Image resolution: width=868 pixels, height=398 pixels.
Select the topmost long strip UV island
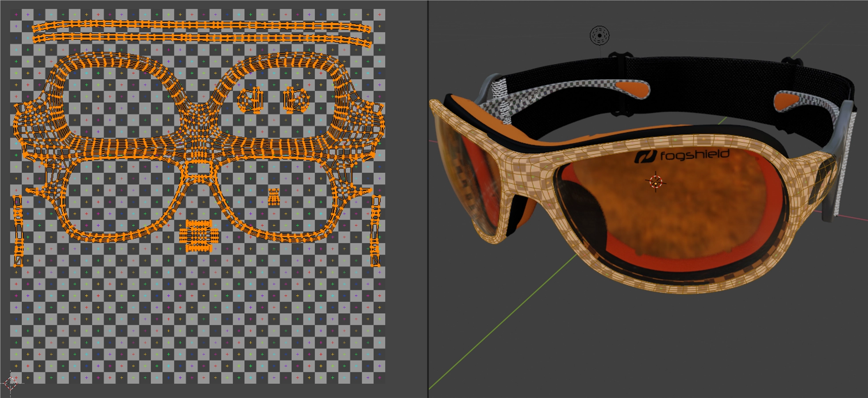(201, 25)
